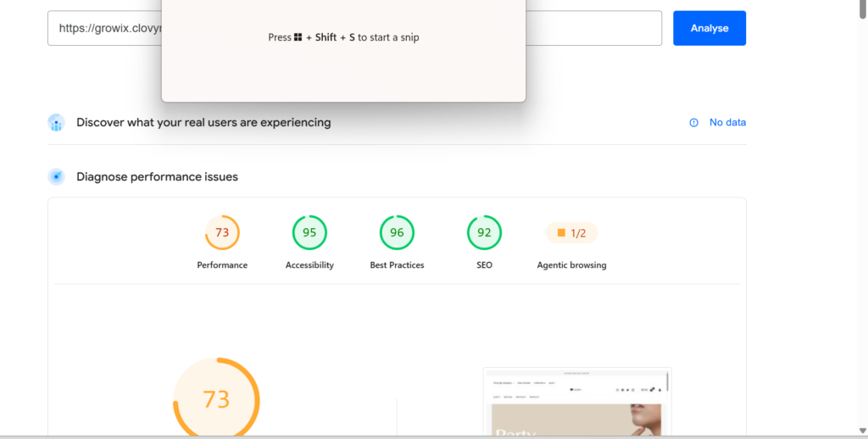
Task: Open the website screenshot thumbnail
Action: pos(577,402)
